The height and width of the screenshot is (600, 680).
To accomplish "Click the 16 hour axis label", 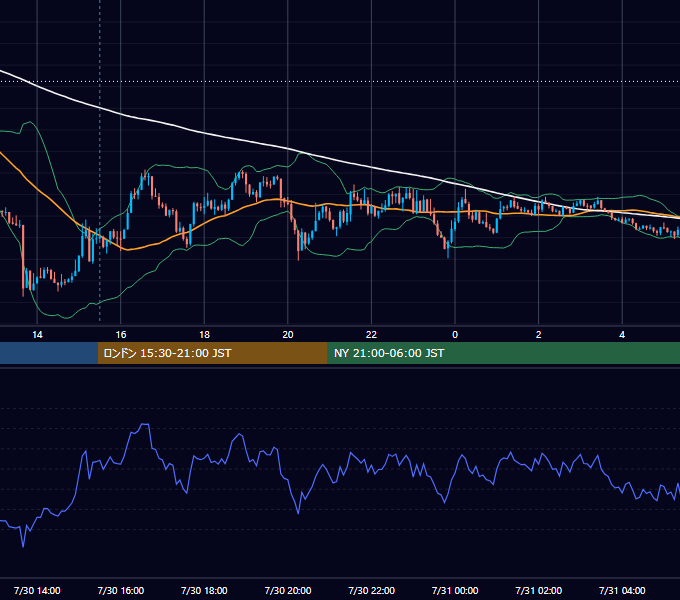I will (121, 335).
